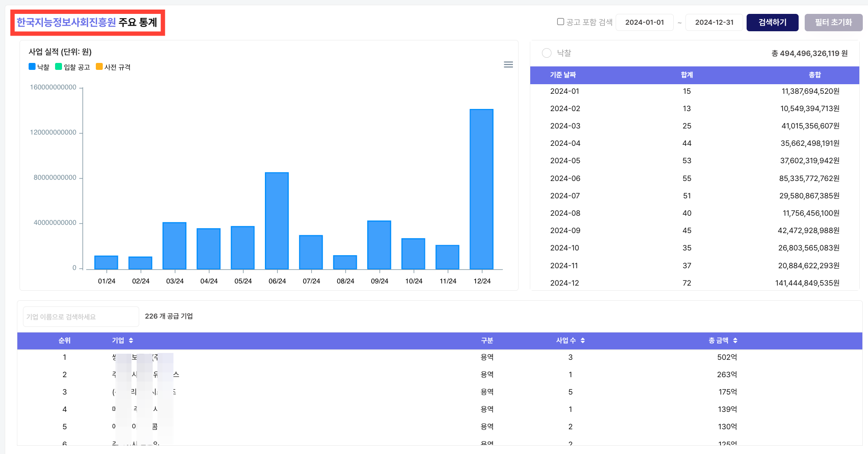The image size is (868, 454).
Task: Select the 2024-12 date cell
Action: (x=565, y=283)
